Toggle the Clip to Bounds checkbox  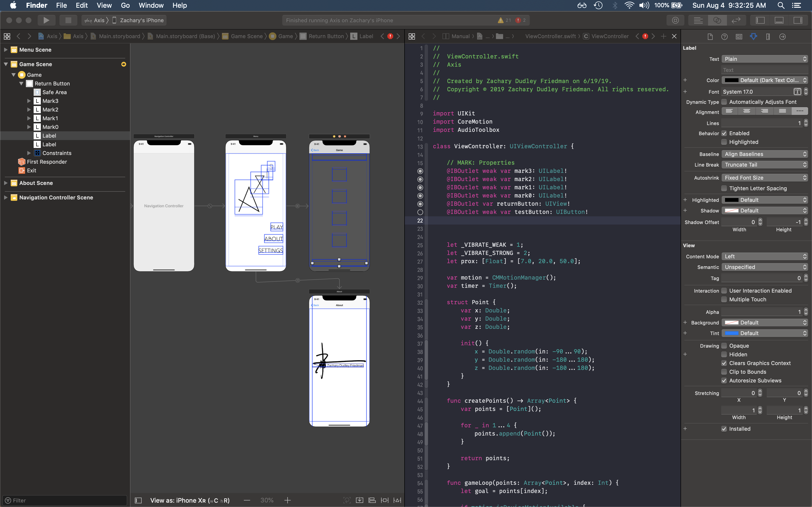(724, 372)
